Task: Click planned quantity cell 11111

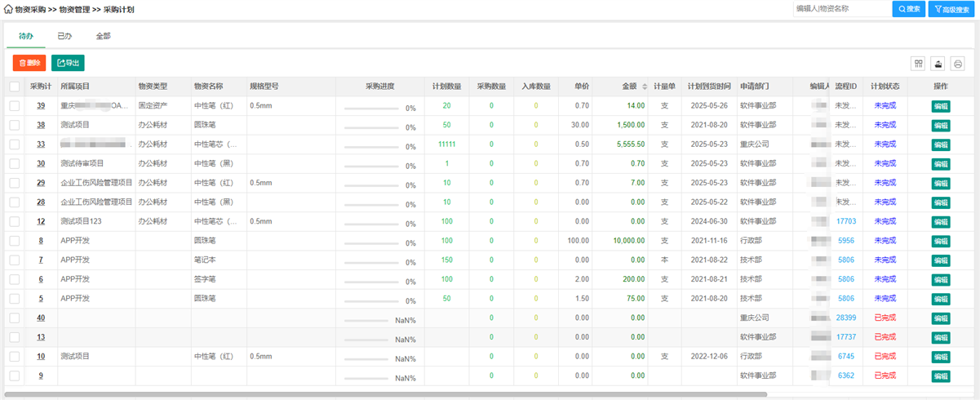Action: 446,144
